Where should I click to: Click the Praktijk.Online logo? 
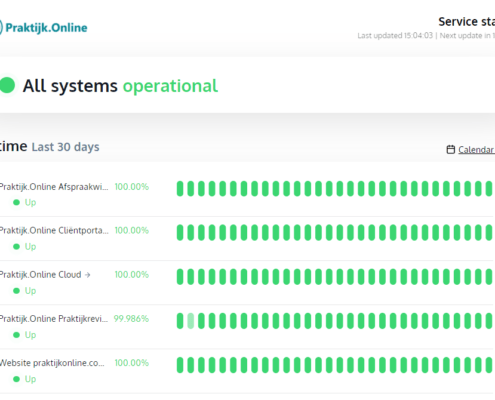43,28
